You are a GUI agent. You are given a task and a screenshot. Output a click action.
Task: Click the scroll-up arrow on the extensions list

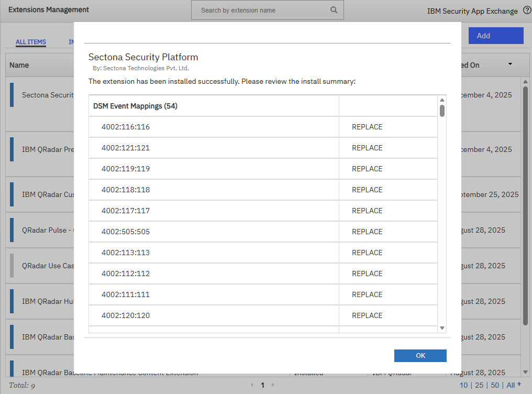(x=526, y=82)
